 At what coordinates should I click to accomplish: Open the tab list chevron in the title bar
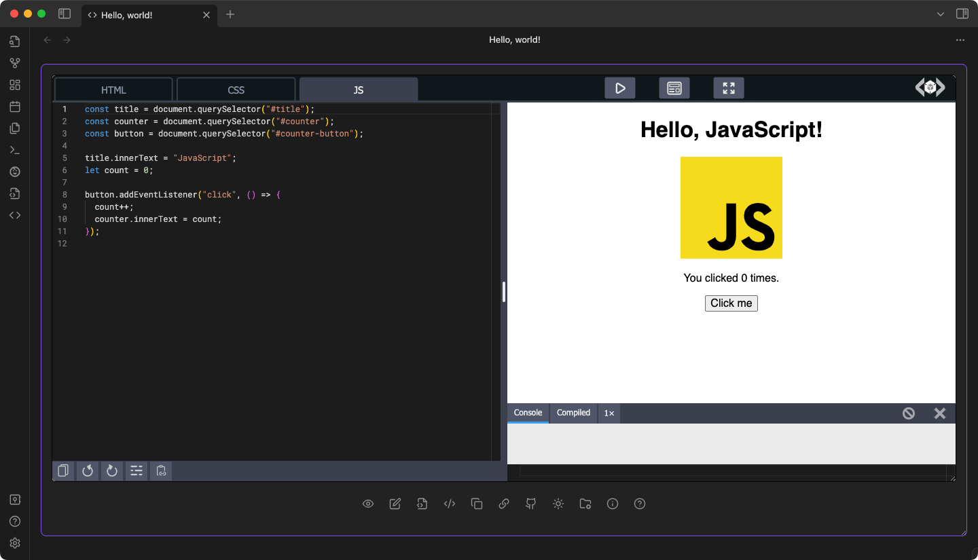941,14
